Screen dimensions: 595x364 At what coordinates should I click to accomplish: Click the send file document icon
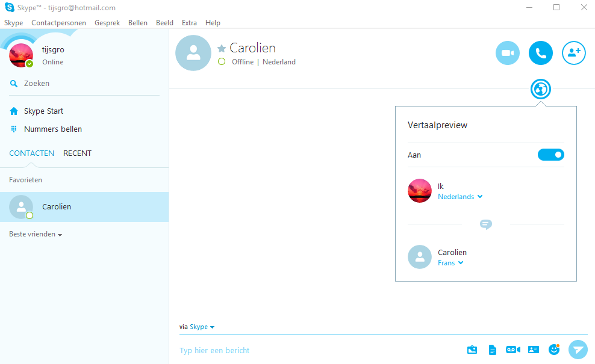point(492,350)
